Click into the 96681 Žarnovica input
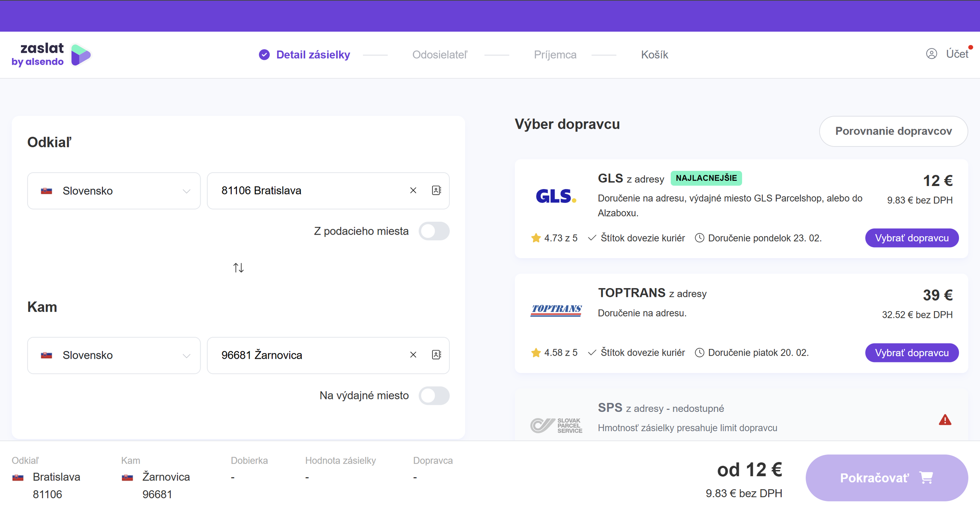This screenshot has width=980, height=514. pos(304,355)
